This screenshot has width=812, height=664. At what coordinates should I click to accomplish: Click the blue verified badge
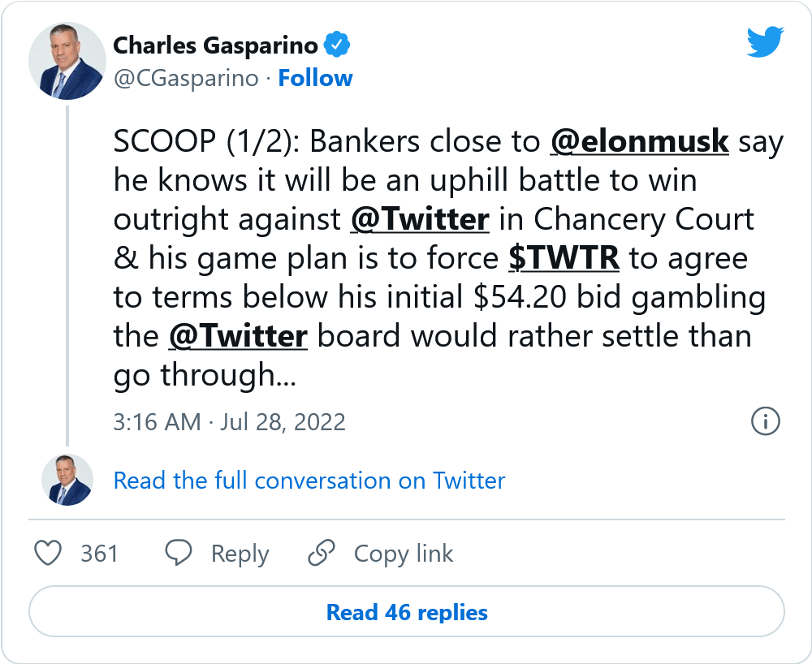337,45
